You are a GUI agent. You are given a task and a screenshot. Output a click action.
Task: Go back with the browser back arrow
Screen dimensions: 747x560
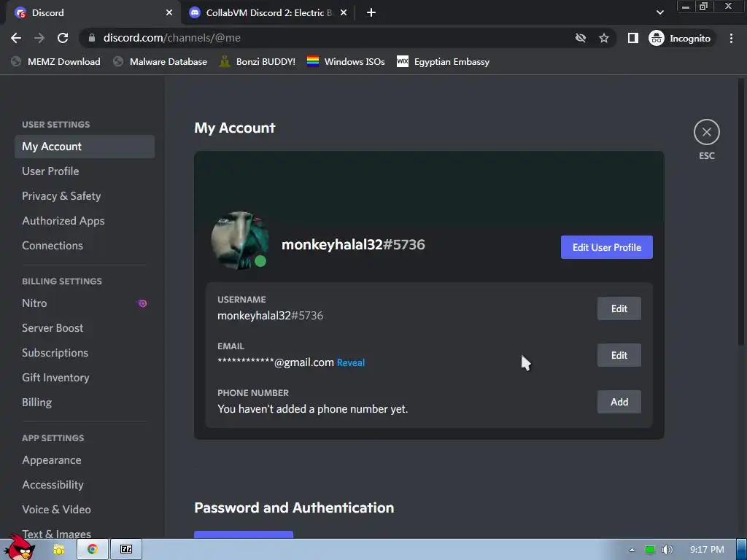(x=16, y=38)
